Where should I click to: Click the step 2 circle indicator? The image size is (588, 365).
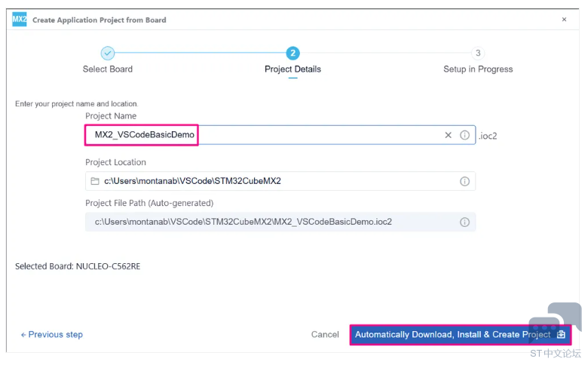(293, 54)
